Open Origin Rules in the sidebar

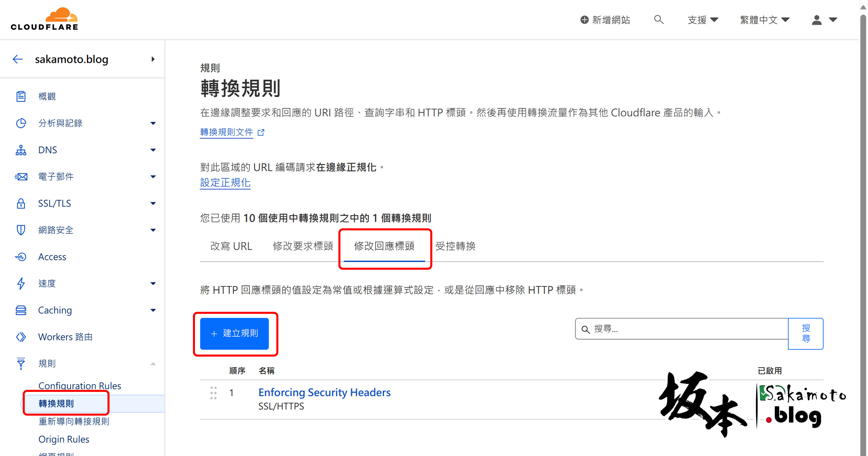tap(64, 439)
